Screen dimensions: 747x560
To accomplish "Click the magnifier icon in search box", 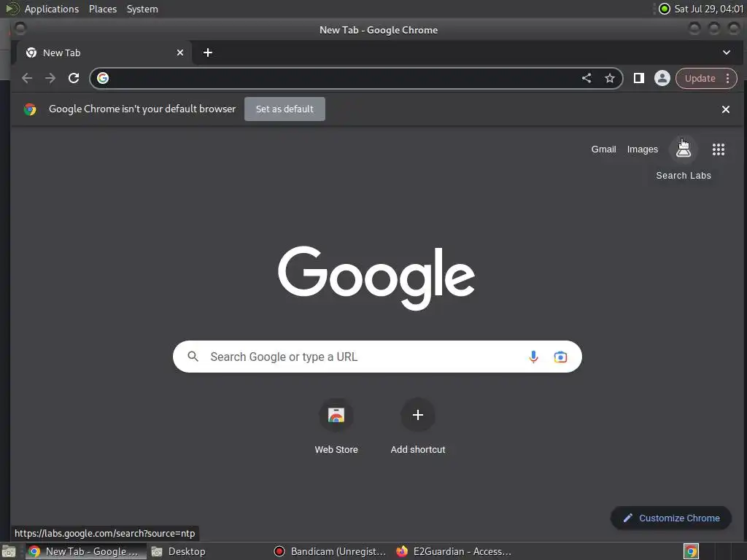I will pyautogui.click(x=193, y=356).
